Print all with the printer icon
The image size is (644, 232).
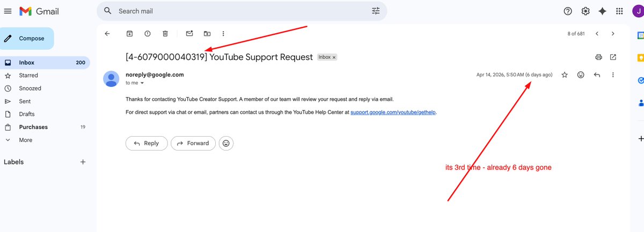coord(598,57)
